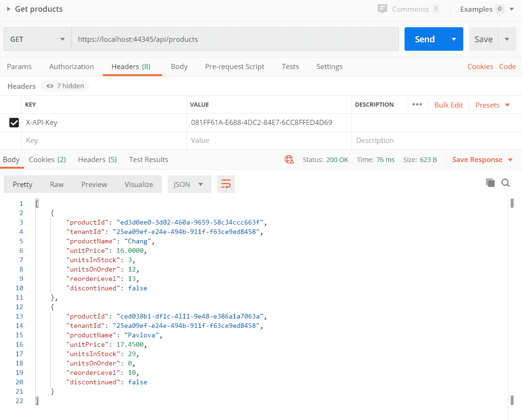Click the three dots column options
This screenshot has height=420, width=522.
click(417, 105)
